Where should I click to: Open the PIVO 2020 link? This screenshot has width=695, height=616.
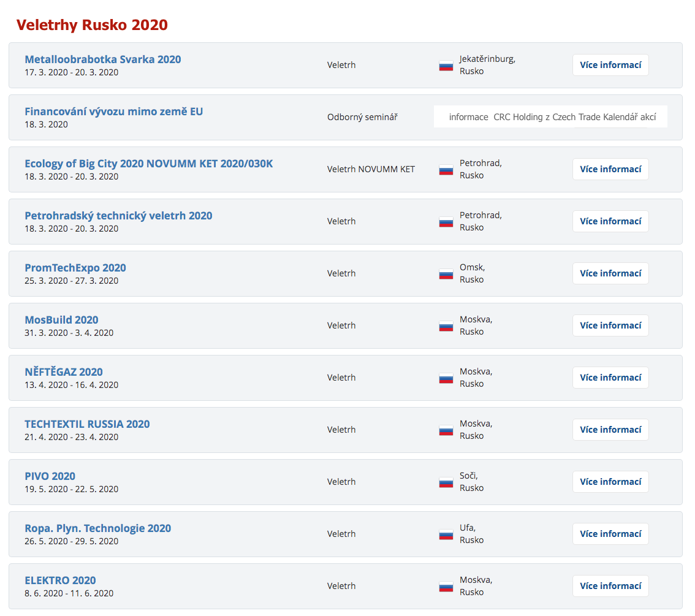click(x=50, y=476)
